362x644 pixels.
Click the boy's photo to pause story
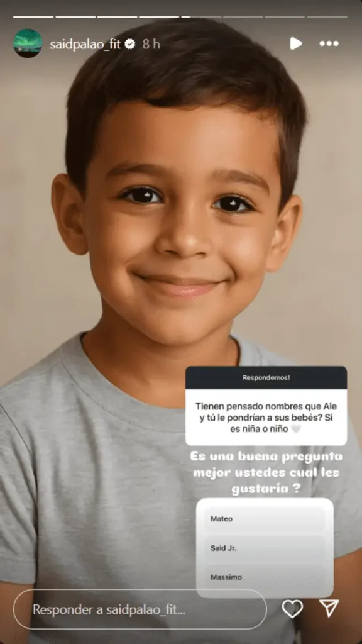(x=180, y=206)
